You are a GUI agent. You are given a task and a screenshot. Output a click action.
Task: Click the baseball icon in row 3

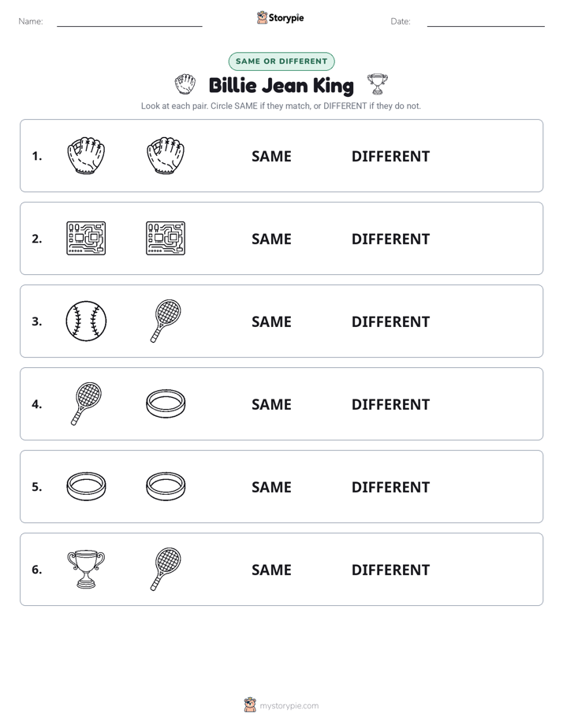86,321
